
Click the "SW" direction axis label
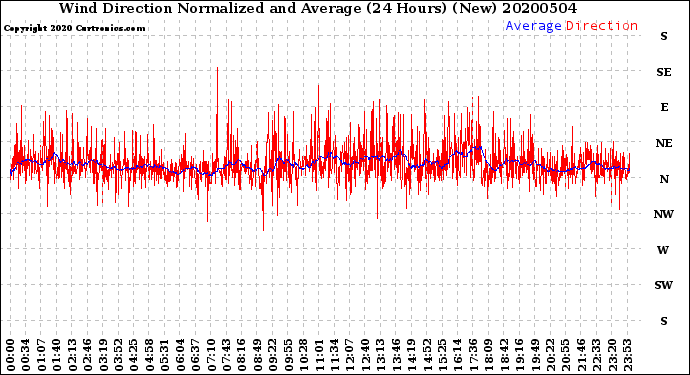pyautogui.click(x=664, y=285)
